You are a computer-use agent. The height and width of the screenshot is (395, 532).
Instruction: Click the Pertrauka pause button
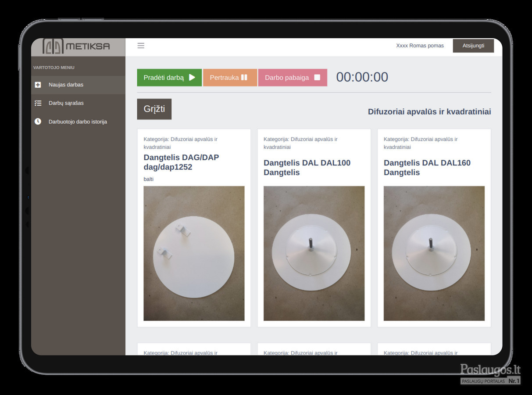230,78
